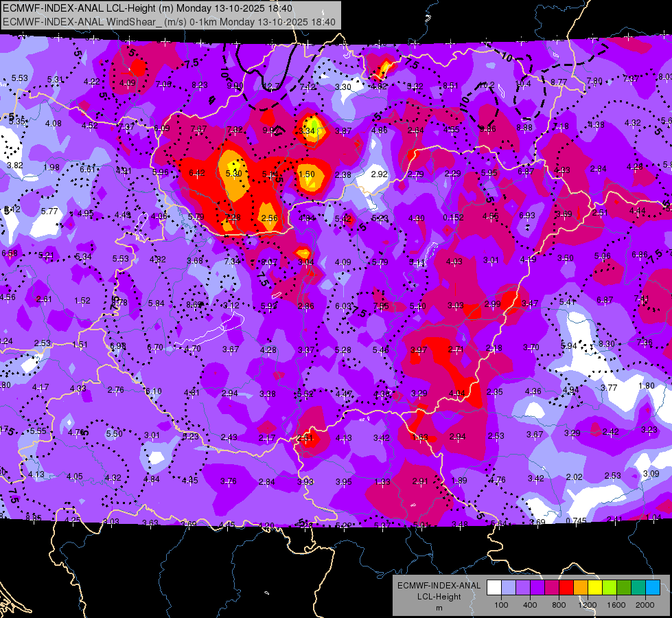This screenshot has height=618, width=672.
Task: Select the dark green legend swatch
Action: point(623,588)
